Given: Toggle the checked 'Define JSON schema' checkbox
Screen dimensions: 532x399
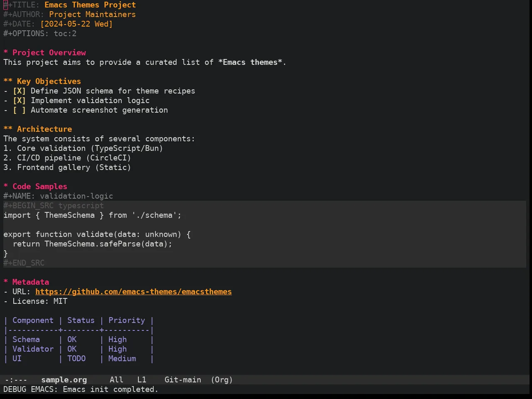Looking at the screenshot, I should [19, 91].
